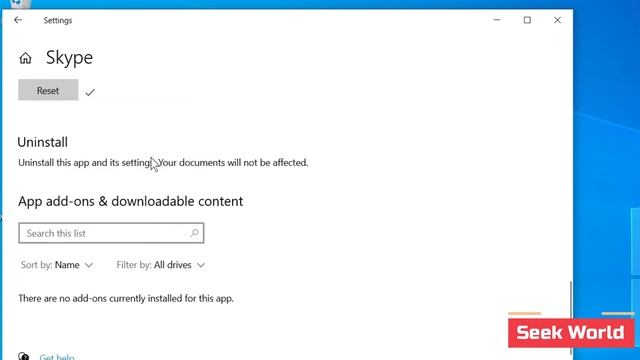Click the Reset button for Skype
The width and height of the screenshot is (640, 360).
click(x=48, y=90)
